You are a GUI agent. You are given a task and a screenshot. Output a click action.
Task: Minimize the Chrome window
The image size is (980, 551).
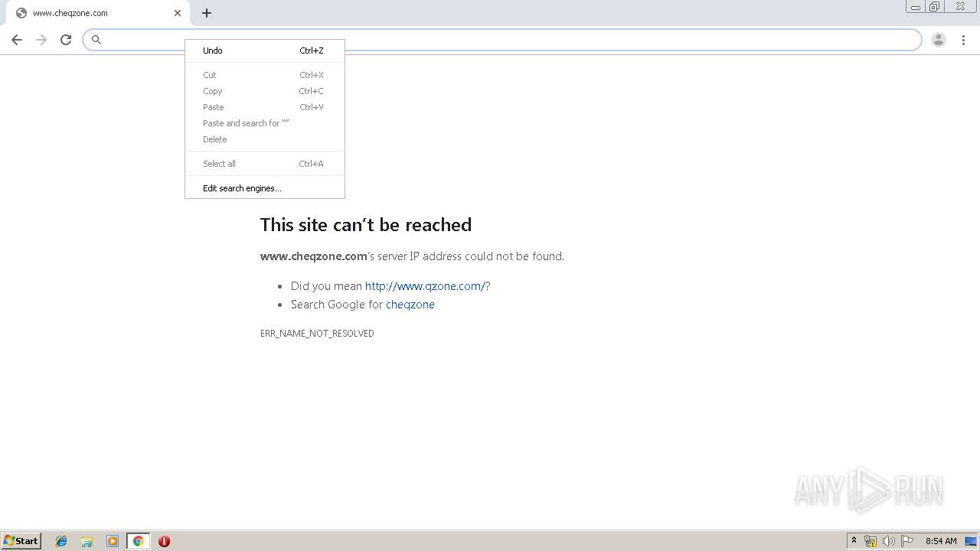[x=916, y=7]
